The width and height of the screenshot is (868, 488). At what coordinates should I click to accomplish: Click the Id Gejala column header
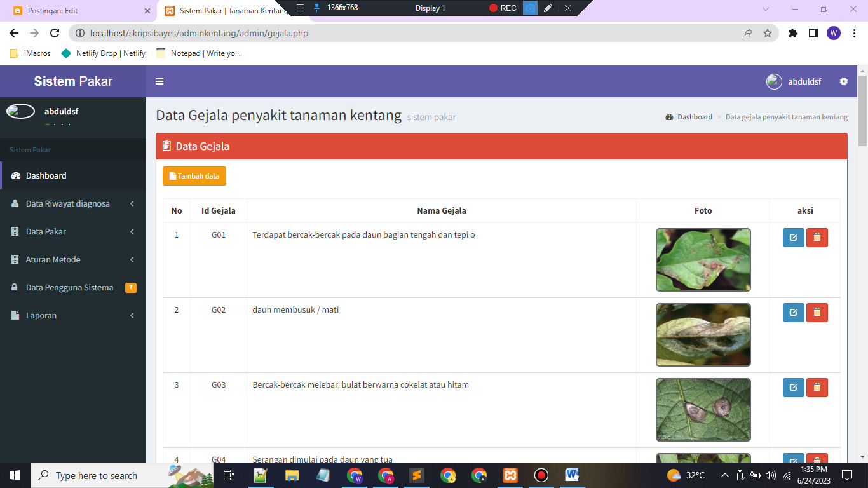pos(219,210)
